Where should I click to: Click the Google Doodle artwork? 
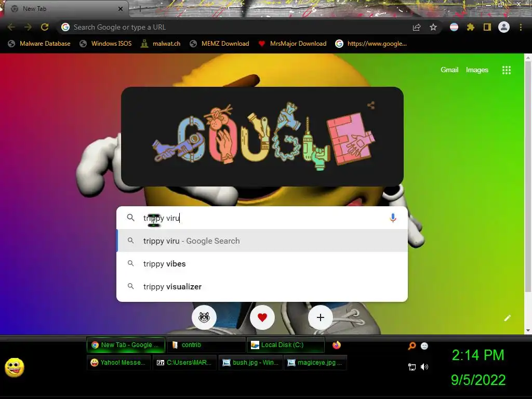click(x=263, y=137)
